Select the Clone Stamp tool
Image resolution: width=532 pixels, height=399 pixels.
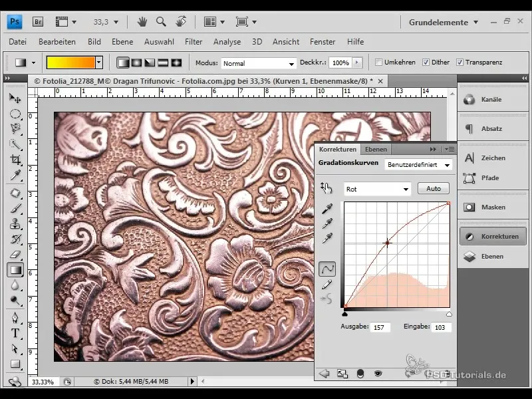pos(15,224)
